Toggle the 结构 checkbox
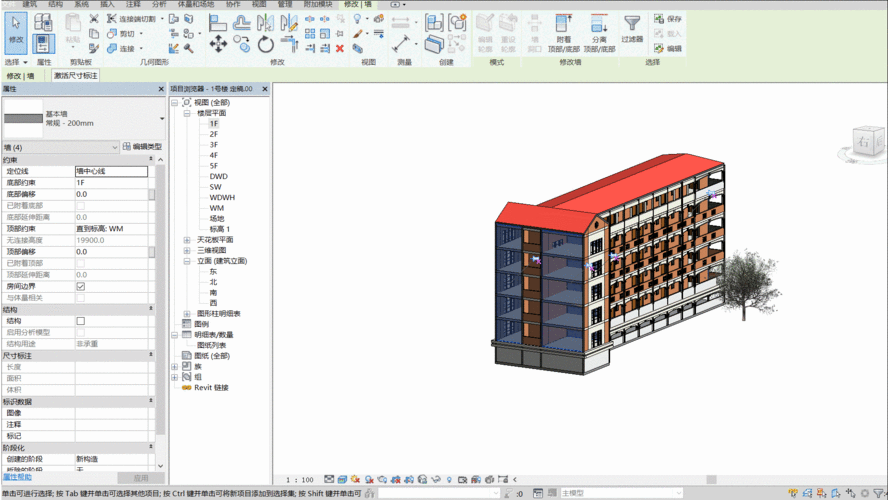Image resolution: width=888 pixels, height=500 pixels. (x=80, y=321)
